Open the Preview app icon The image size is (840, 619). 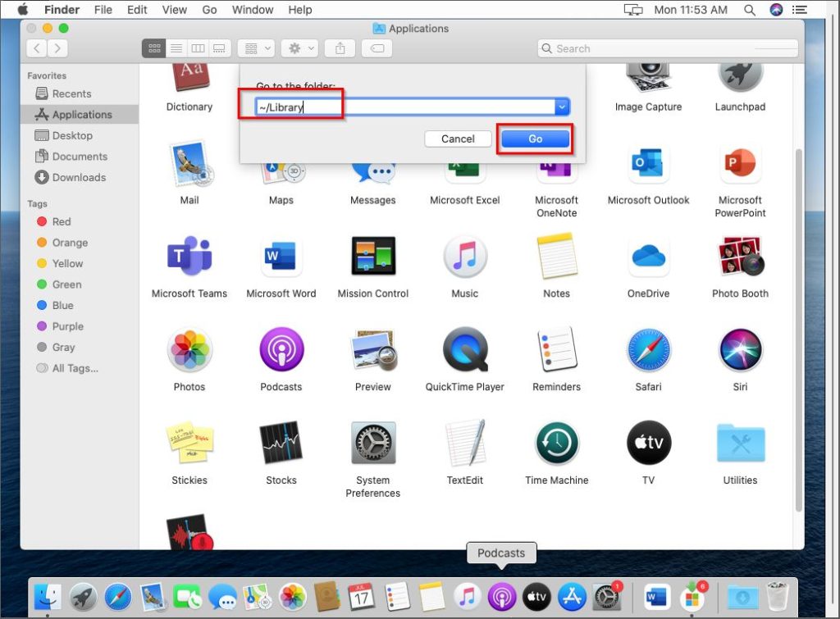click(373, 349)
